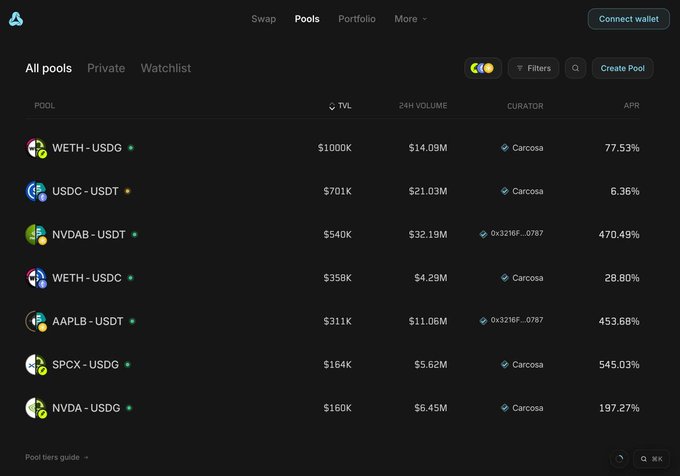Click curator badge icon in AAPLB - USDT row

click(483, 321)
